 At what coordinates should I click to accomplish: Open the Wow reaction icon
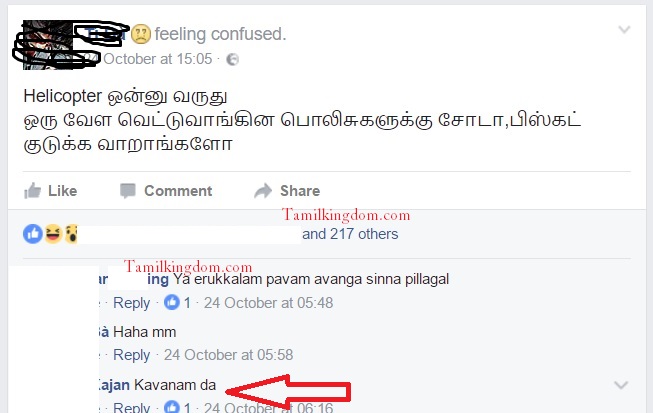(x=71, y=234)
